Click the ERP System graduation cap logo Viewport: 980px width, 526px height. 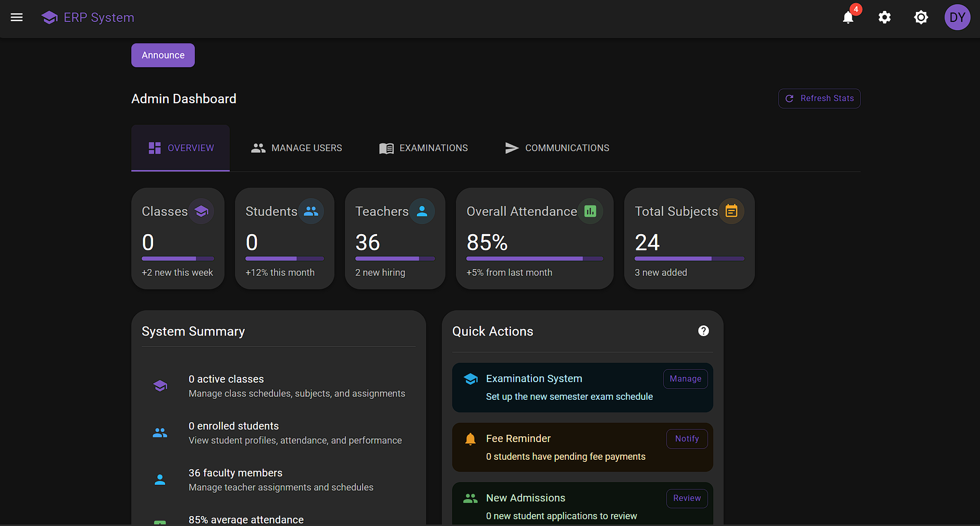click(x=49, y=17)
